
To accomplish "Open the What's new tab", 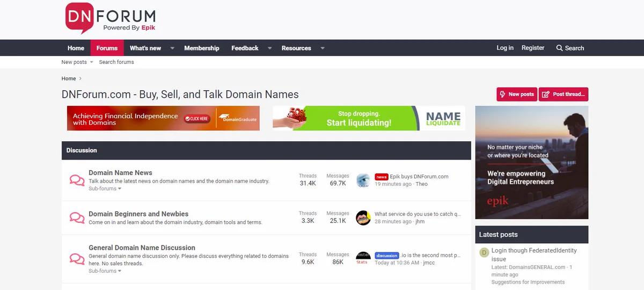I will point(145,48).
